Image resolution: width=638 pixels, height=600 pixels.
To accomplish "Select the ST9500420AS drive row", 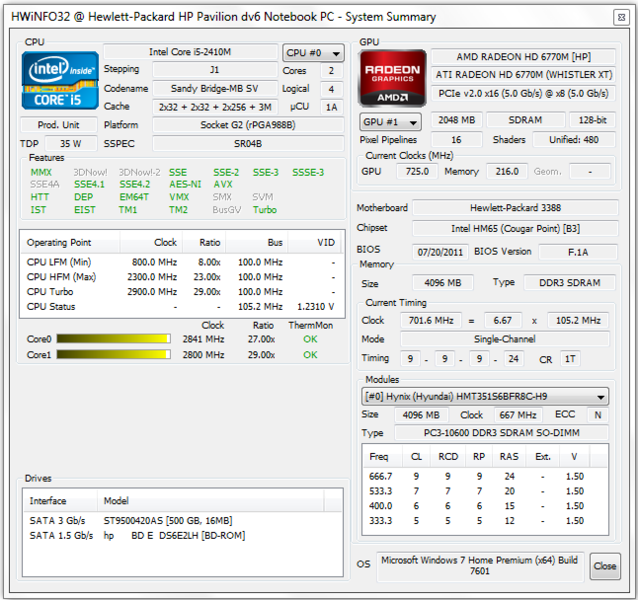I will coord(182,521).
